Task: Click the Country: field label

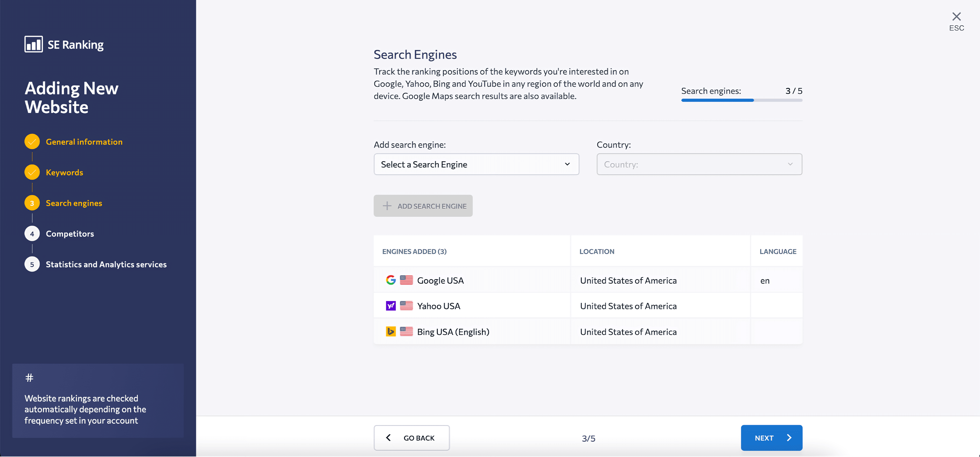Action: (614, 145)
